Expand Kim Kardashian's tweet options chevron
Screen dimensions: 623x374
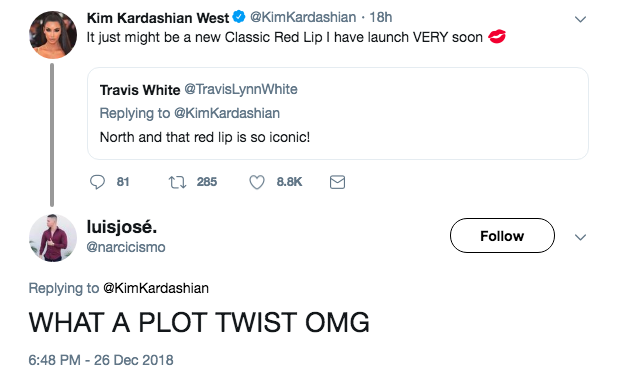click(580, 19)
